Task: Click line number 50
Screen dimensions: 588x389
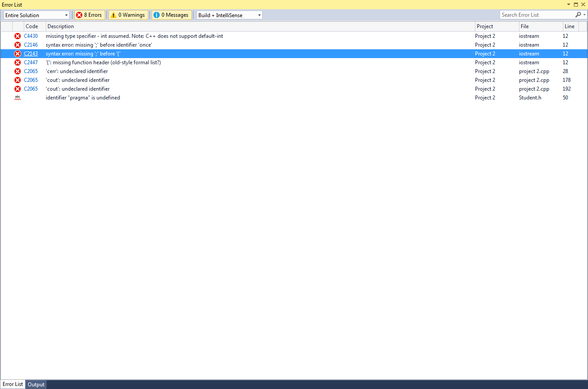Action: pos(565,98)
